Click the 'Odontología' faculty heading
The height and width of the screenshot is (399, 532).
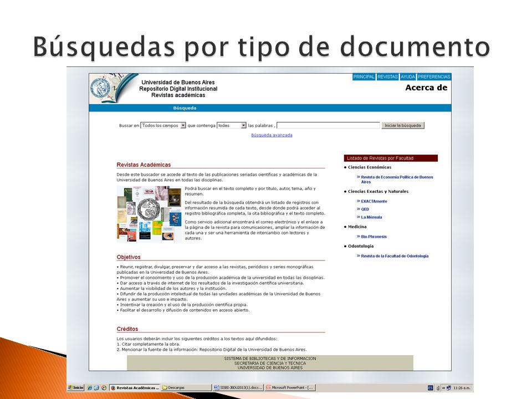[x=360, y=246]
